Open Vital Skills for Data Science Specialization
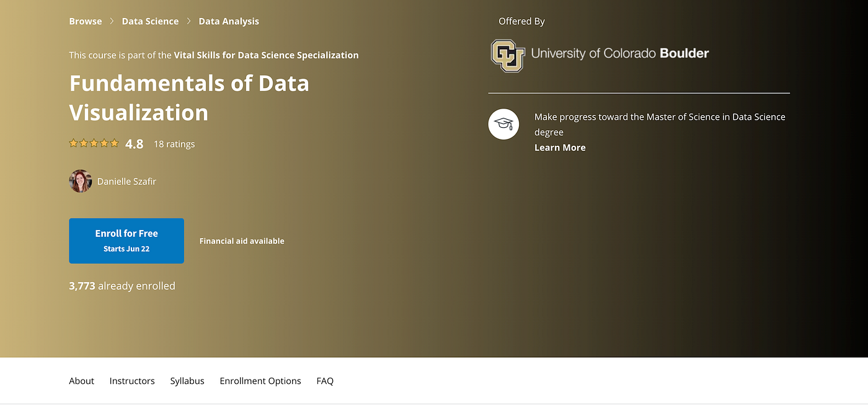The height and width of the screenshot is (405, 868). coord(266,55)
